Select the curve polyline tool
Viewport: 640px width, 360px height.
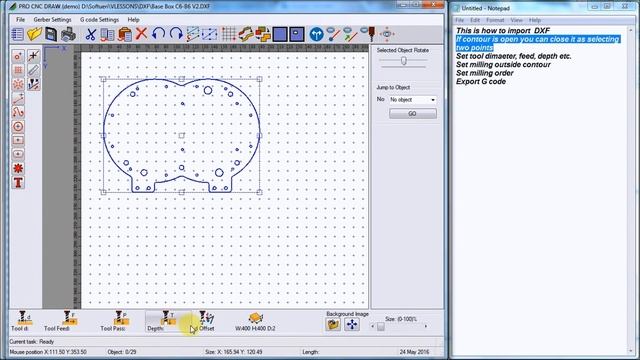(18, 112)
